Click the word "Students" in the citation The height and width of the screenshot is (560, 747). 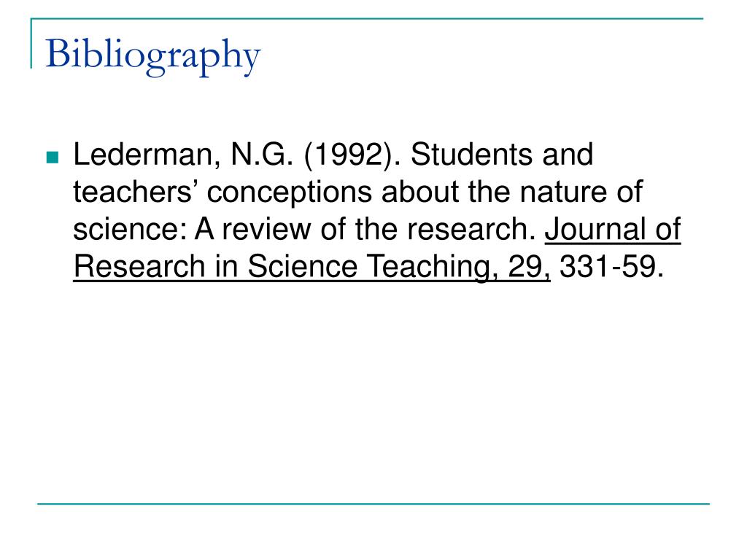coord(471,155)
